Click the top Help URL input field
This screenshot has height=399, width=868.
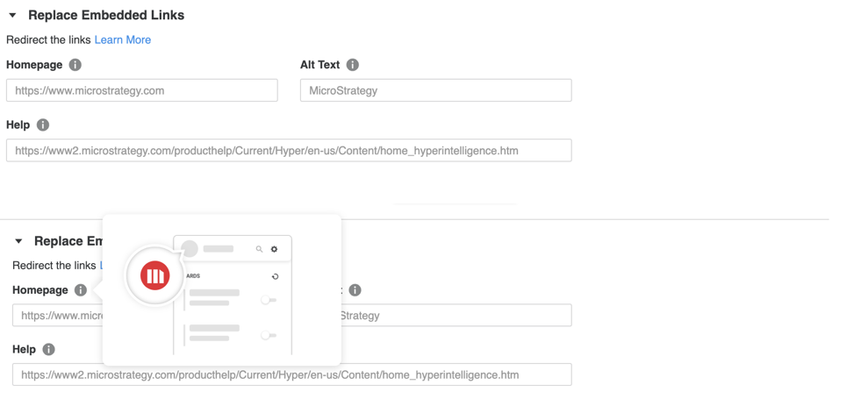(289, 151)
